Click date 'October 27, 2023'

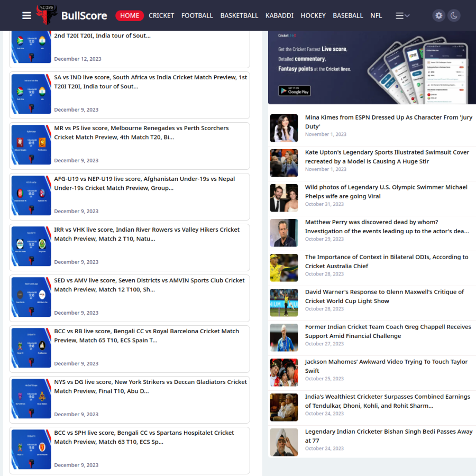tap(324, 344)
